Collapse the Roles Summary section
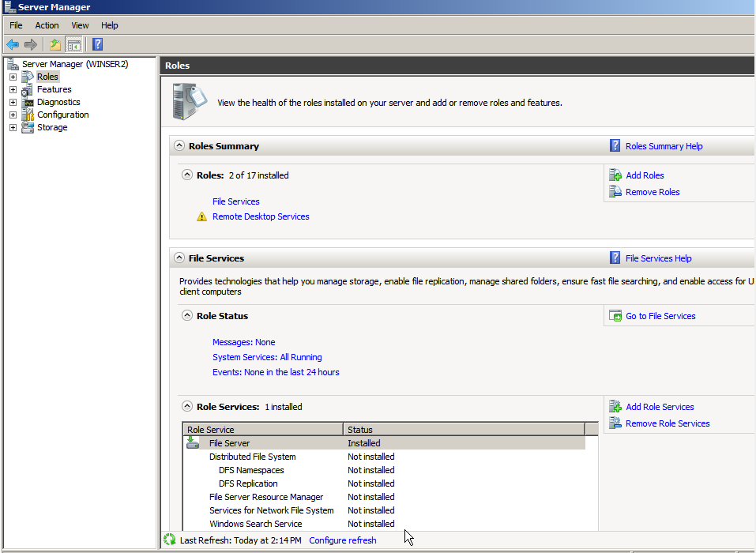The image size is (756, 553). pos(179,145)
